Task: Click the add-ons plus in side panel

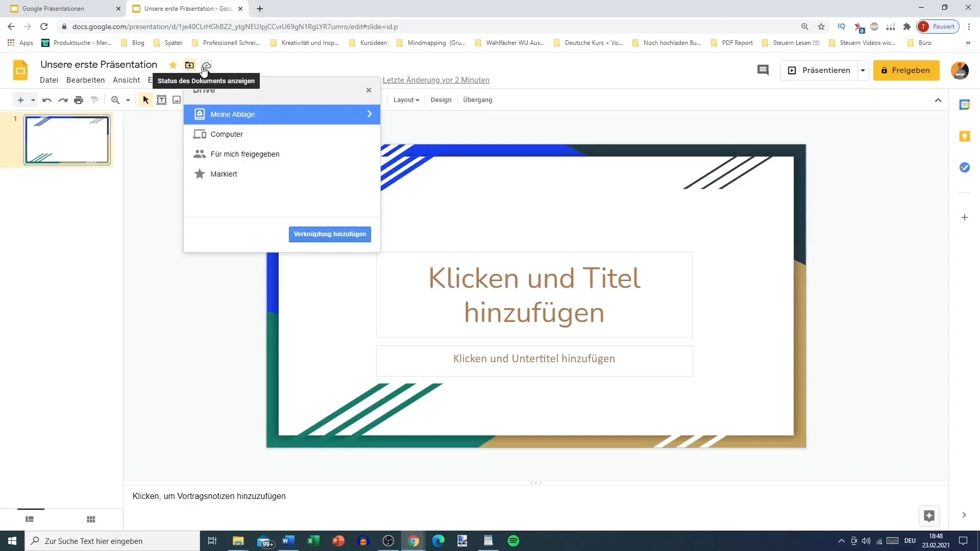Action: 964,217
